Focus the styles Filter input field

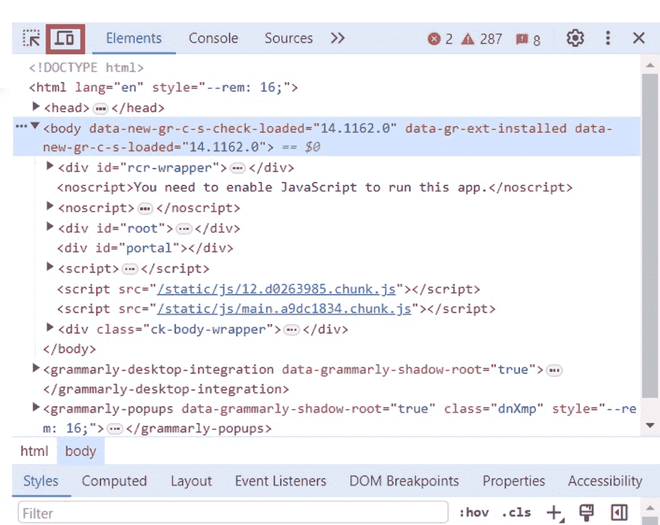coord(233,513)
